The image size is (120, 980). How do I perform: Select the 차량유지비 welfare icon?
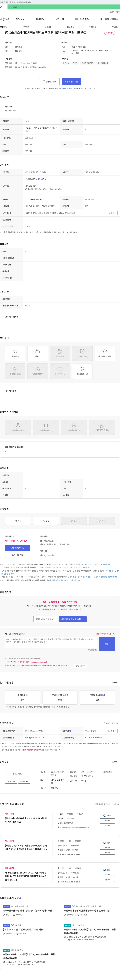tap(60, 353)
